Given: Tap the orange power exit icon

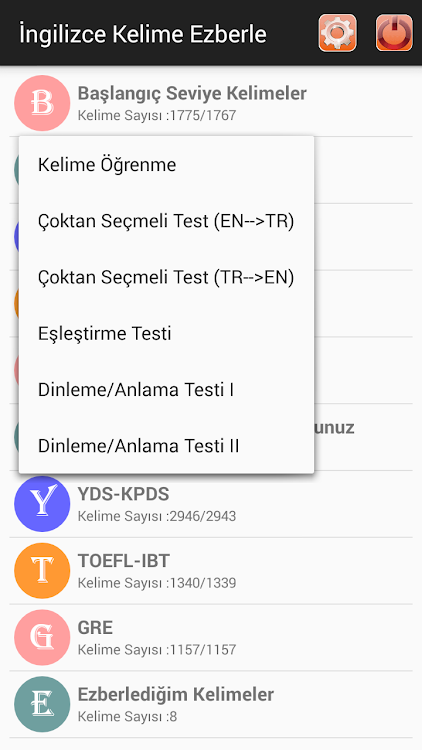Looking at the screenshot, I should click(394, 33).
